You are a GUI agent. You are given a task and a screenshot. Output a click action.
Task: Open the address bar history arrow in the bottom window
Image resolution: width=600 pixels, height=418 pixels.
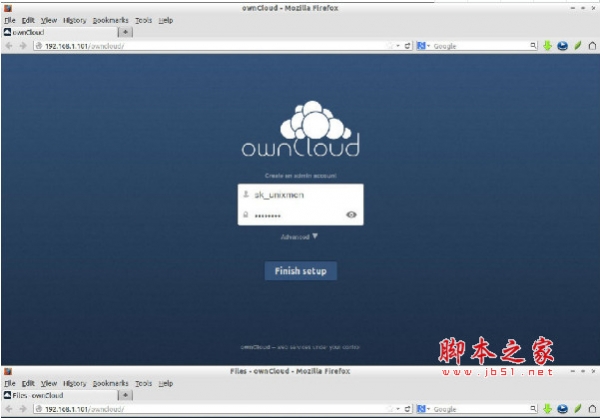(398, 409)
